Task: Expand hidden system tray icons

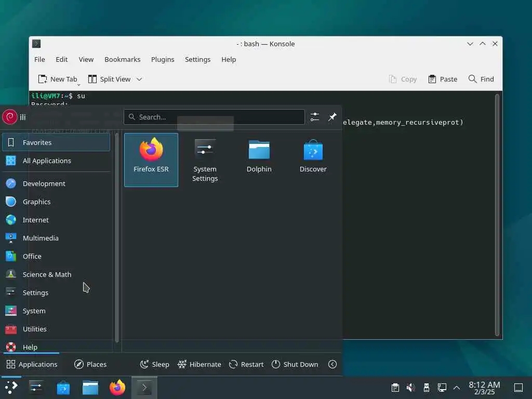Action: click(457, 388)
